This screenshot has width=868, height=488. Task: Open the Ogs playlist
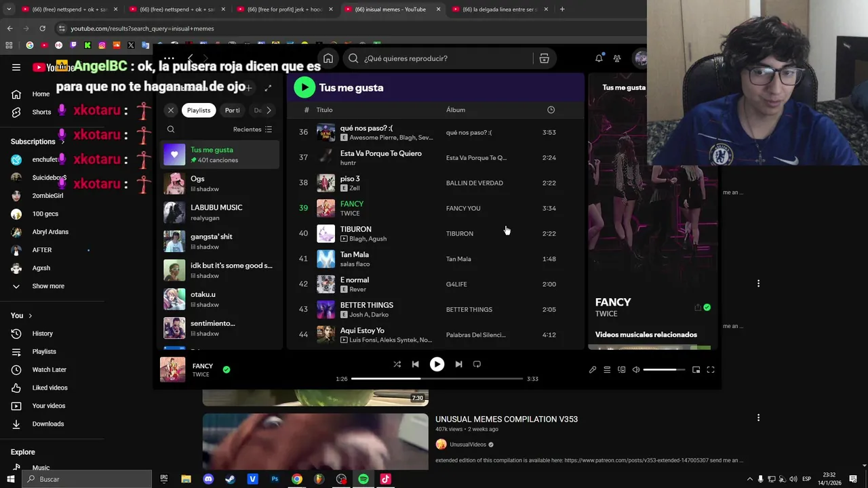click(220, 184)
